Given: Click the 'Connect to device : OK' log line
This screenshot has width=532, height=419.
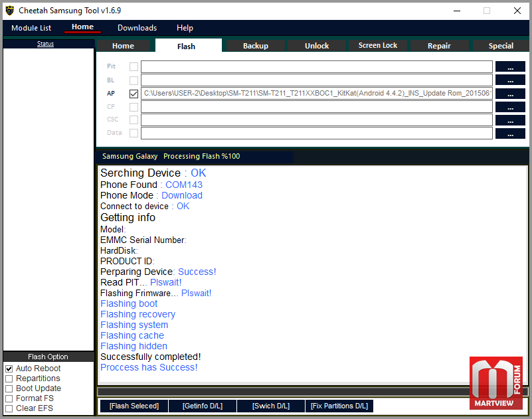Looking at the screenshot, I should [145, 207].
